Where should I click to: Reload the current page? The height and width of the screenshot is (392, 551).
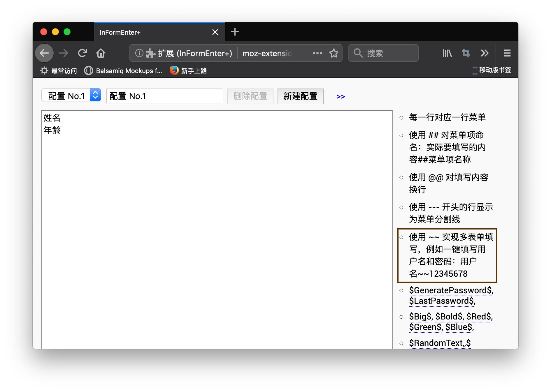[x=83, y=53]
